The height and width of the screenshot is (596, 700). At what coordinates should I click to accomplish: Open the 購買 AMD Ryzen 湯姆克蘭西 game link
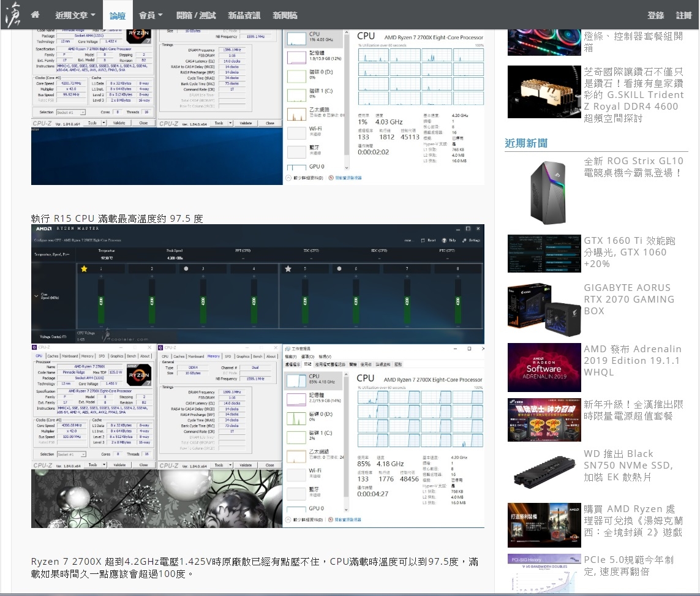click(x=633, y=521)
